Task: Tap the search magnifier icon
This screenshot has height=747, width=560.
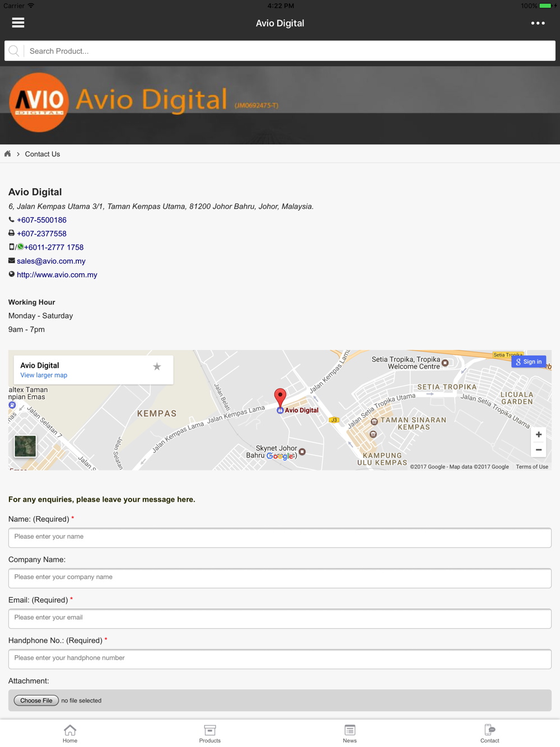Action: (x=14, y=51)
